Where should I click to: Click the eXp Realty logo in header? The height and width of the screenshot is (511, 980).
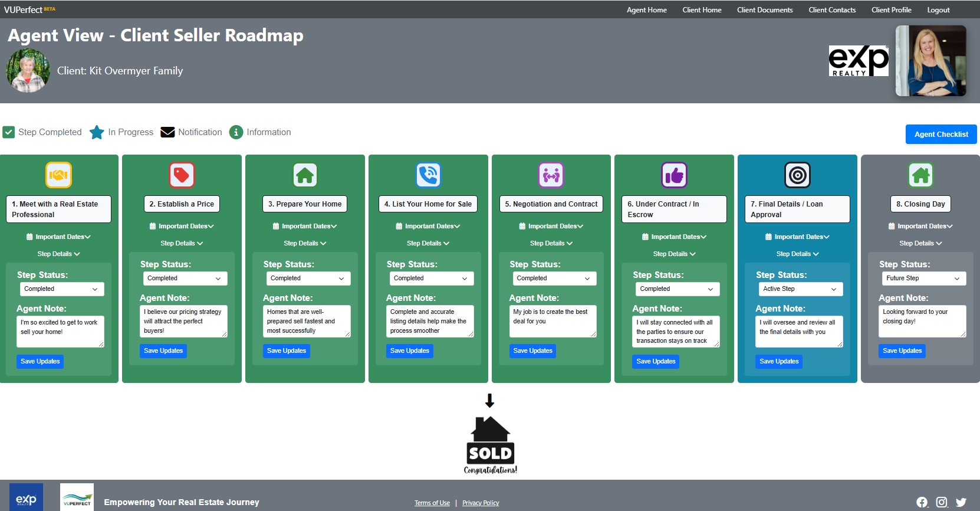click(859, 61)
